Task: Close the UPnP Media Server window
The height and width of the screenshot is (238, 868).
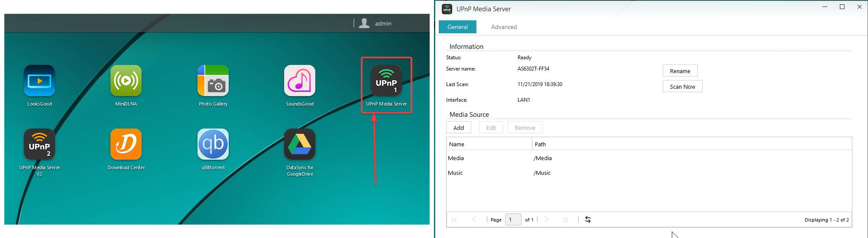Action: pos(859,7)
